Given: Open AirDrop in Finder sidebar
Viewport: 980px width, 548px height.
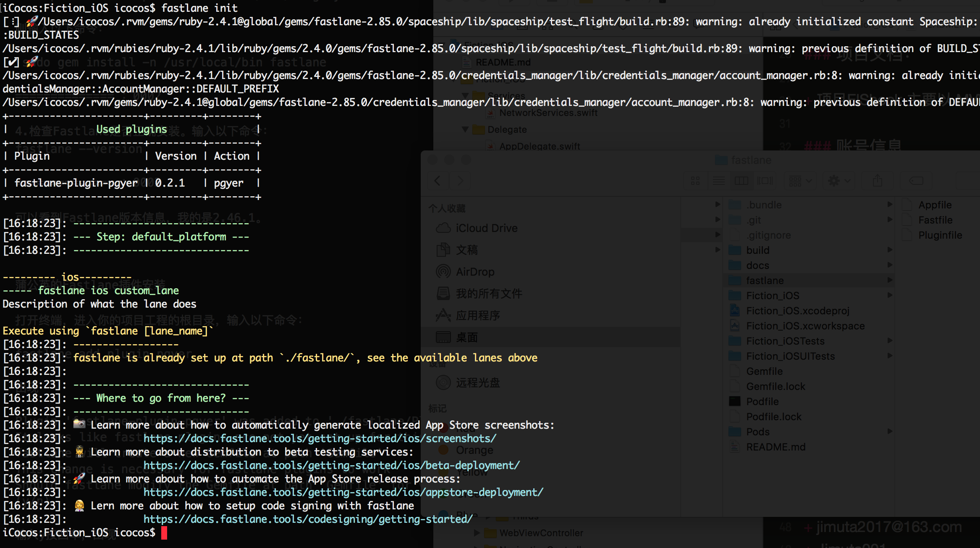Looking at the screenshot, I should click(x=475, y=272).
